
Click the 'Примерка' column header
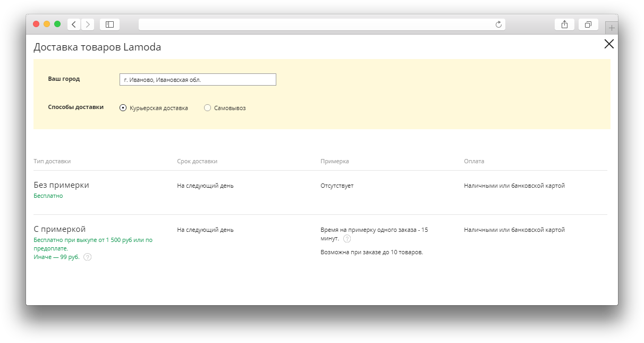click(335, 161)
